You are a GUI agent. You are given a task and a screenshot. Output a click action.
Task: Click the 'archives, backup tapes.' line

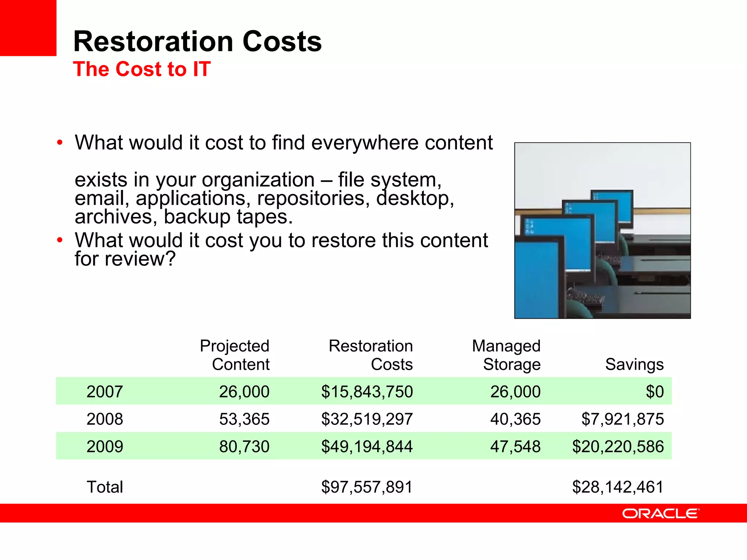point(184,217)
